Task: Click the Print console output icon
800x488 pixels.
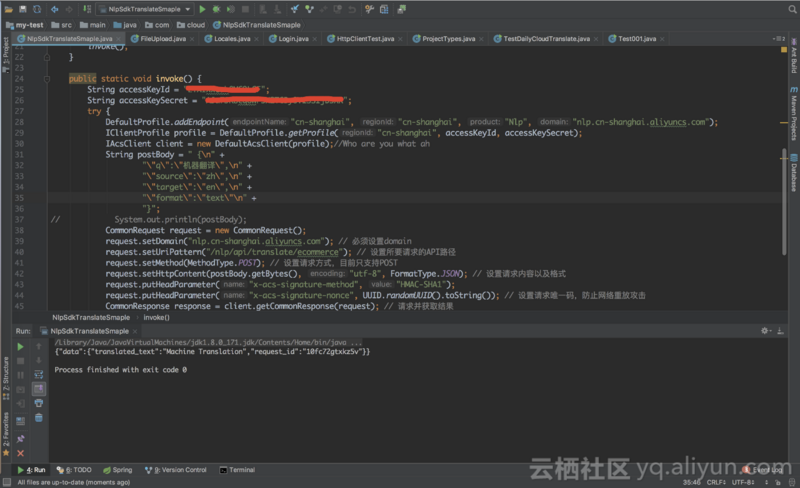Action: [39, 403]
